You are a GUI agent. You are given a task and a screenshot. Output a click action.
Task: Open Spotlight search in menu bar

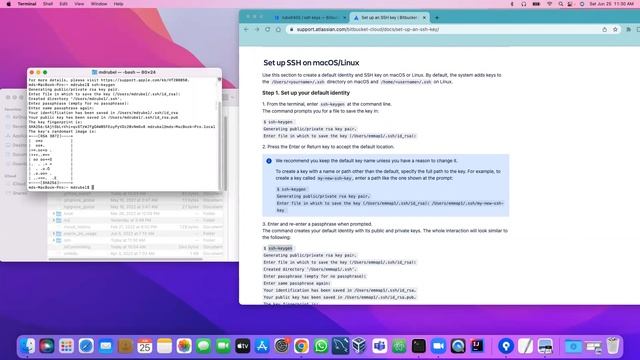pos(561,4)
